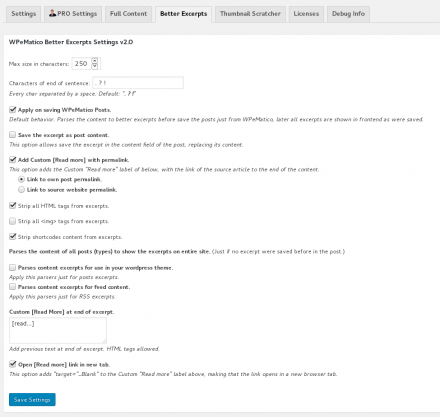Increase max size with up arrow

coord(95,61)
